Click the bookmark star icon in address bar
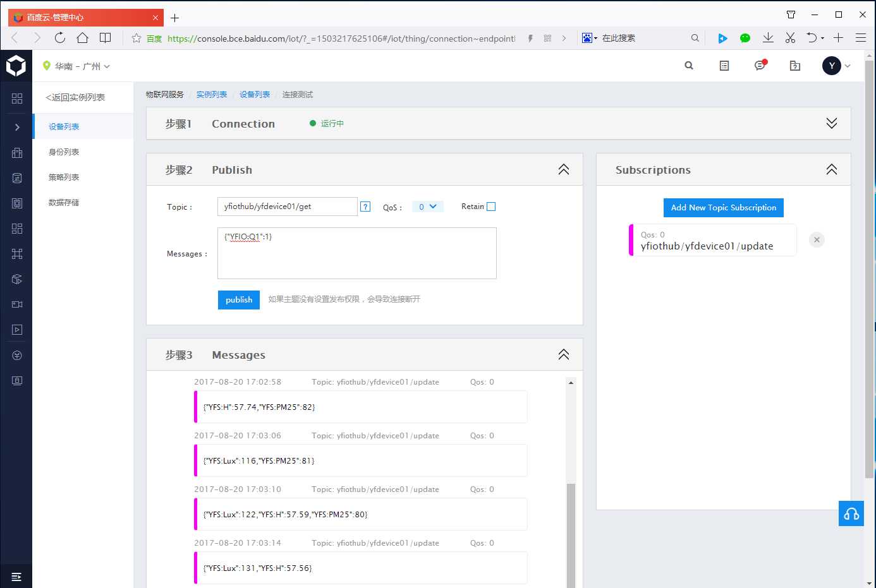 pos(136,39)
